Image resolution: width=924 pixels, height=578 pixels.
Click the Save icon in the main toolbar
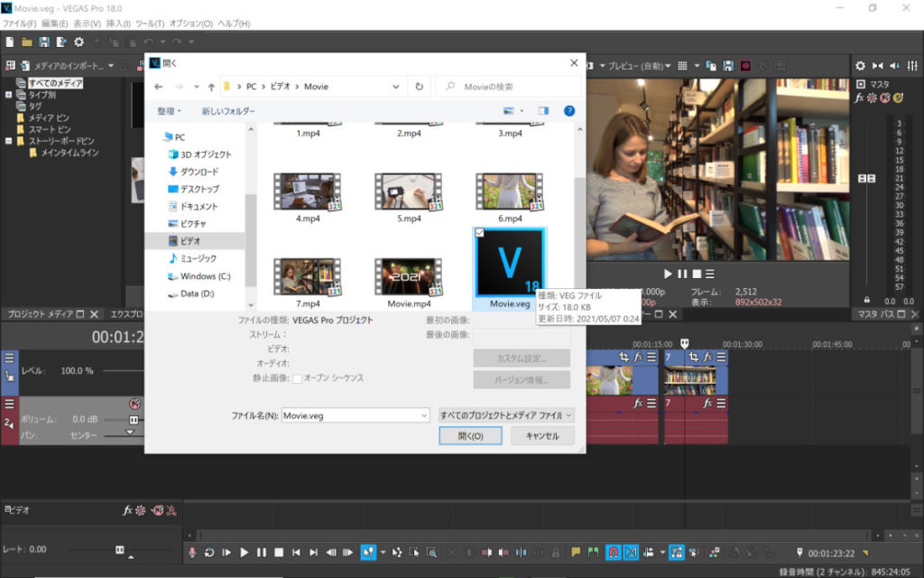43,42
